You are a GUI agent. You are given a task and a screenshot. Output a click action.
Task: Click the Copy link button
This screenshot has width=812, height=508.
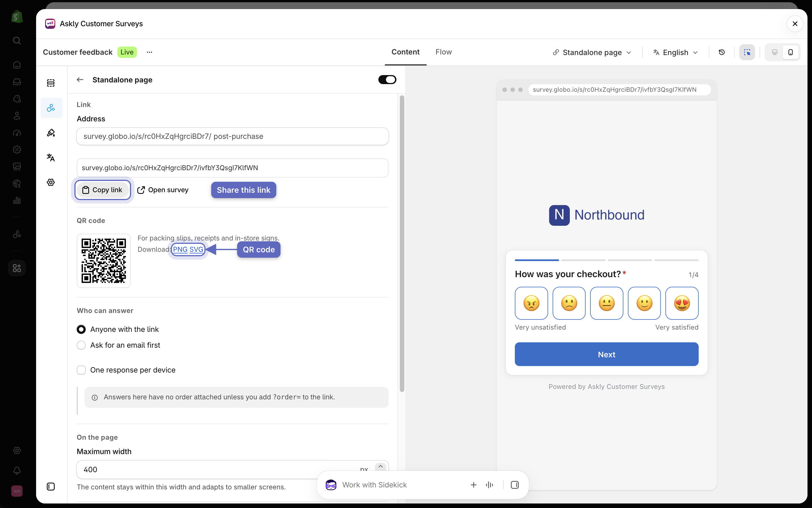(103, 190)
